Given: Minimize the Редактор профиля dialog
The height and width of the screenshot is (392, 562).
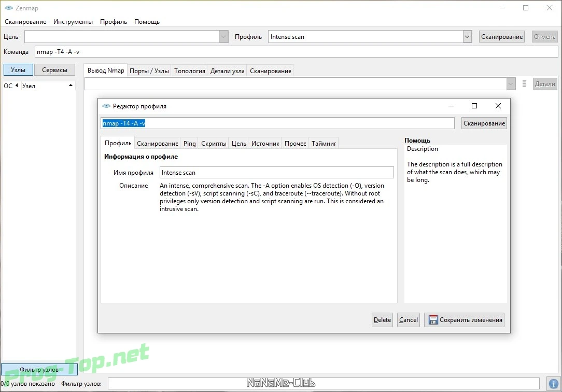Looking at the screenshot, I should [451, 106].
